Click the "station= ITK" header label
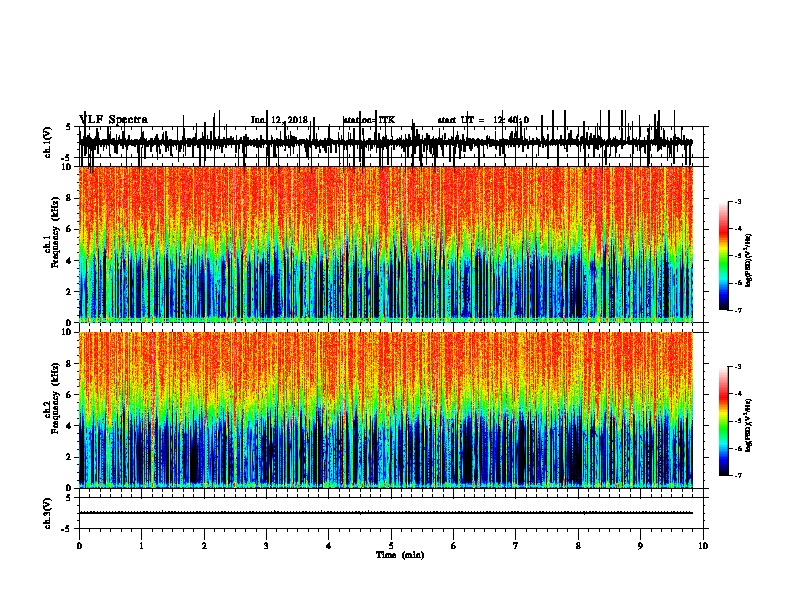This screenshot has width=792, height=612. click(369, 120)
